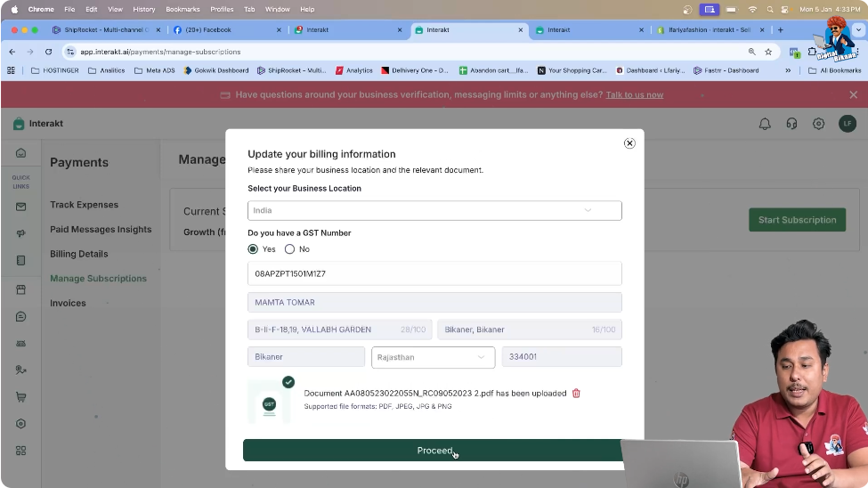Image resolution: width=868 pixels, height=488 pixels.
Task: Click the headset support icon
Action: point(791,124)
